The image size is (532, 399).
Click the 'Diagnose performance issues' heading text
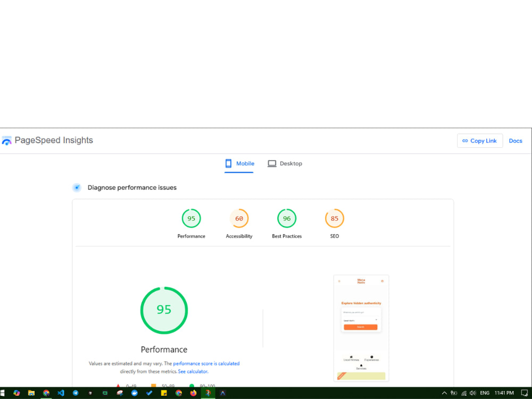(x=132, y=188)
